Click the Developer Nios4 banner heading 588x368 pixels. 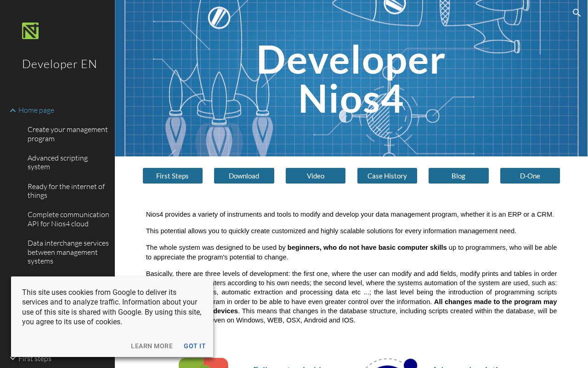coord(351,79)
